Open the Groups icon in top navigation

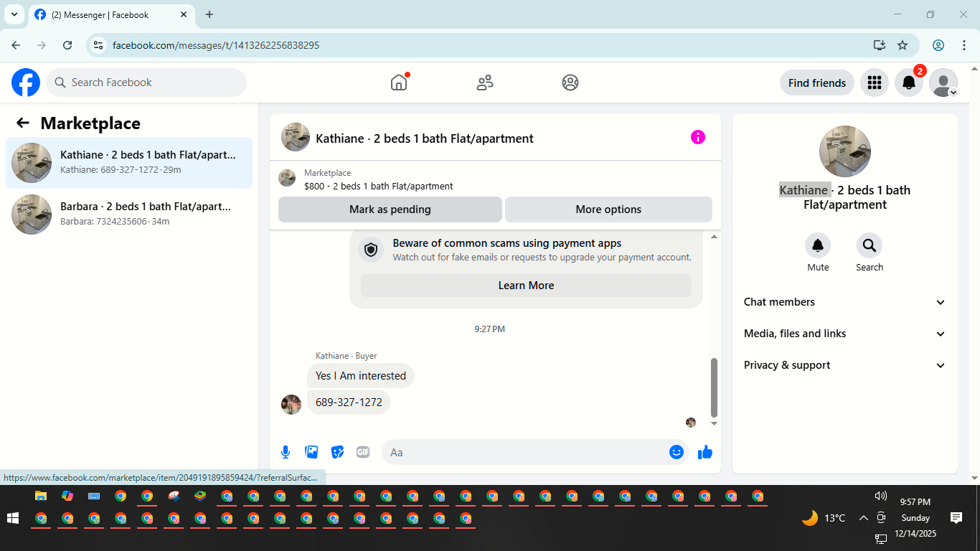[570, 83]
